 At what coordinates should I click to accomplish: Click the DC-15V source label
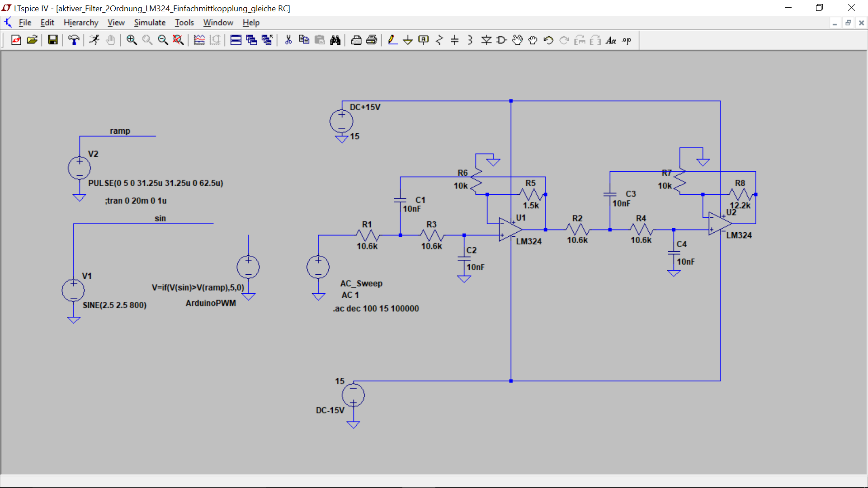(330, 410)
